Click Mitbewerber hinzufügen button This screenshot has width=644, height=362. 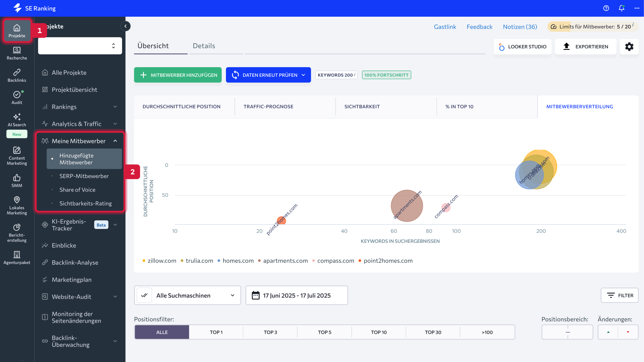click(178, 75)
